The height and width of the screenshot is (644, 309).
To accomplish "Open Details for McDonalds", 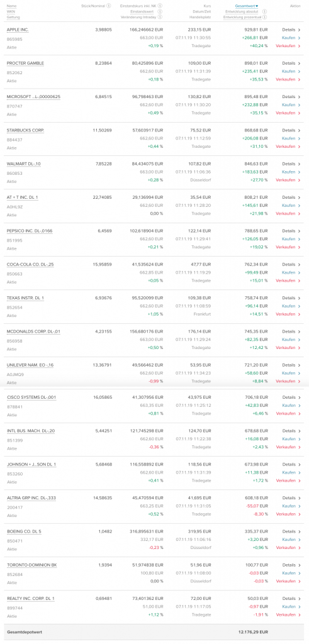I will click(291, 331).
